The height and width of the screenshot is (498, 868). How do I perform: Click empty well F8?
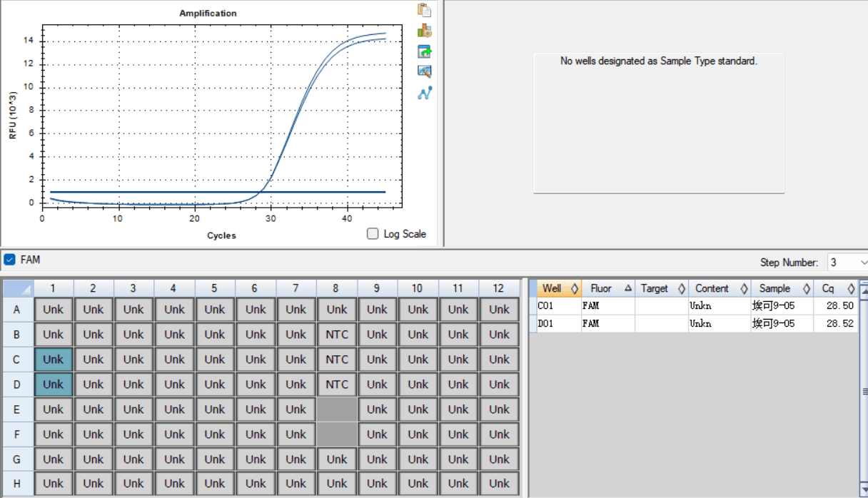pos(336,435)
